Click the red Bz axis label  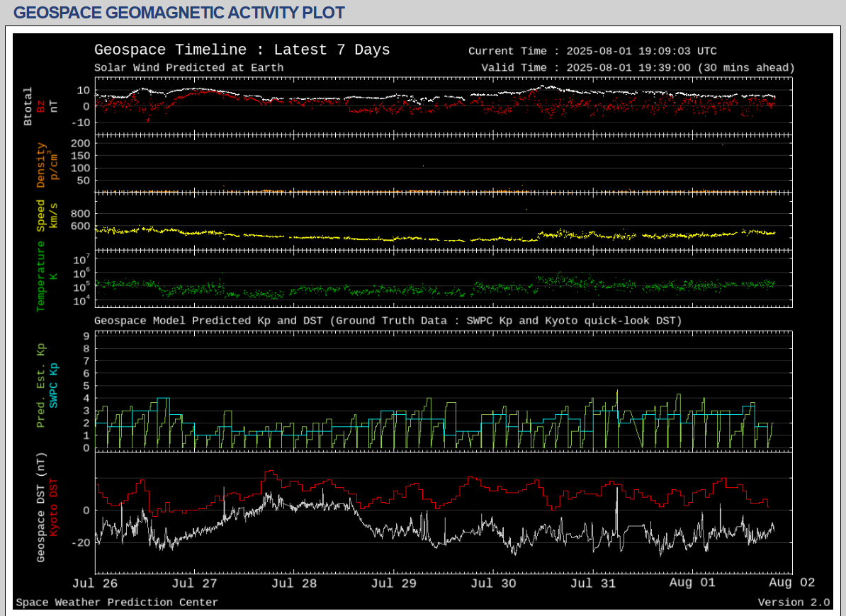41,106
